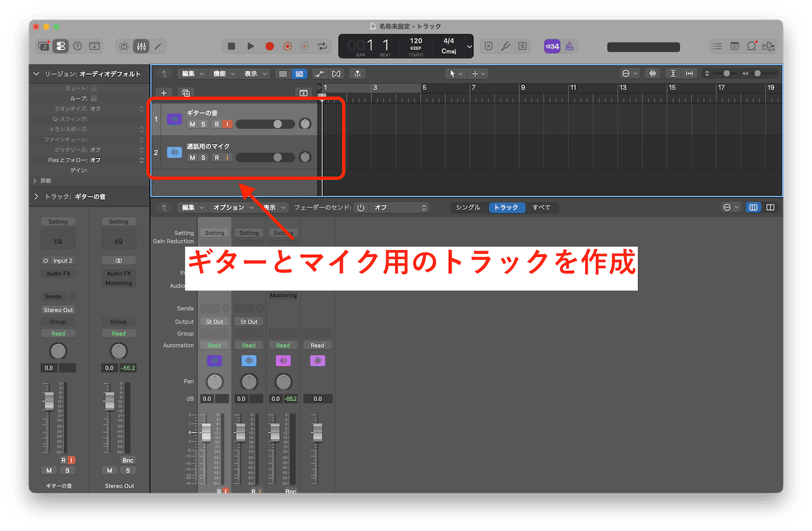This screenshot has width=812, height=531.
Task: Show Flex editing in the tracks area
Action: click(336, 74)
